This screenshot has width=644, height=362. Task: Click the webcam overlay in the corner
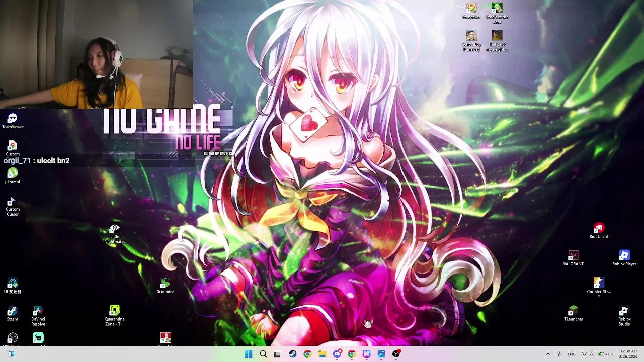(97, 54)
